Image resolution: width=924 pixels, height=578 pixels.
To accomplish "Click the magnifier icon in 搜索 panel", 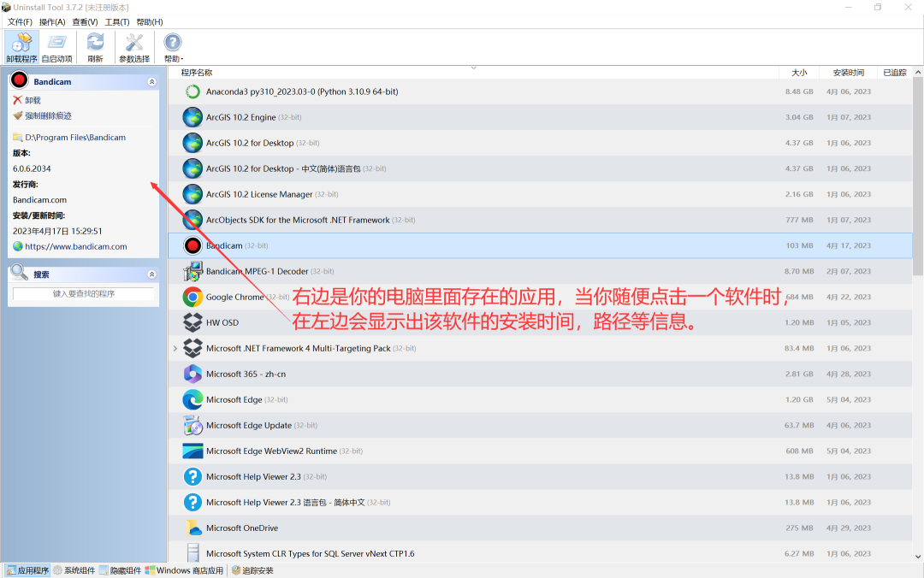I will coord(20,272).
